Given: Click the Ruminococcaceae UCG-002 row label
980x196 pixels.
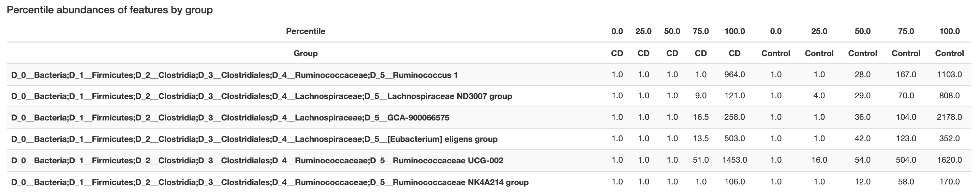Looking at the screenshot, I should point(257,161).
